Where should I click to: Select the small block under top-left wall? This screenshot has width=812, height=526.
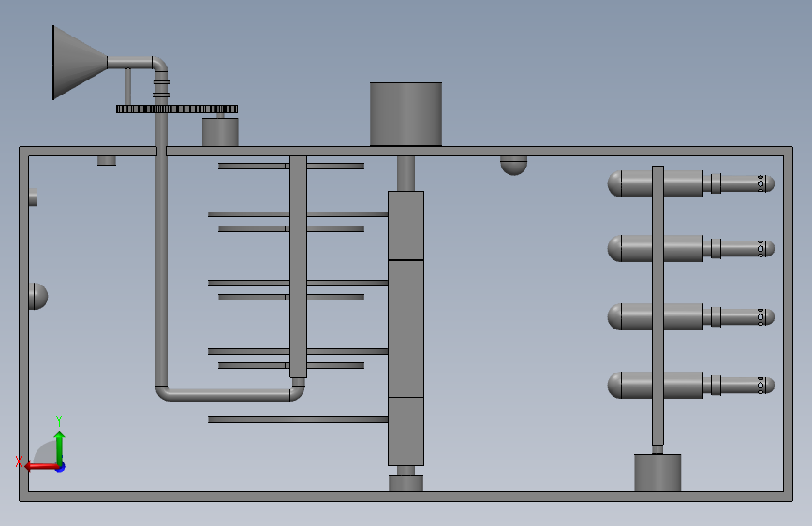pos(107,161)
